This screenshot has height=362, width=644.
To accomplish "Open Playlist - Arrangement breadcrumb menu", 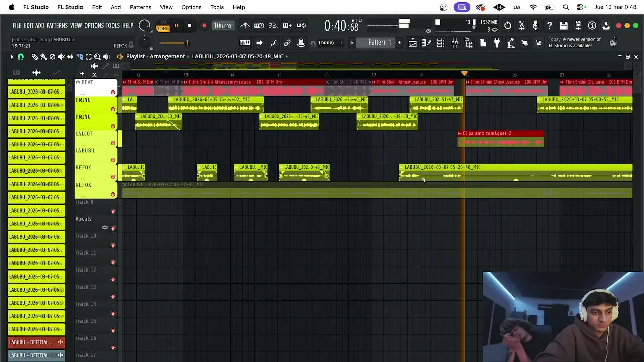I will (x=155, y=56).
